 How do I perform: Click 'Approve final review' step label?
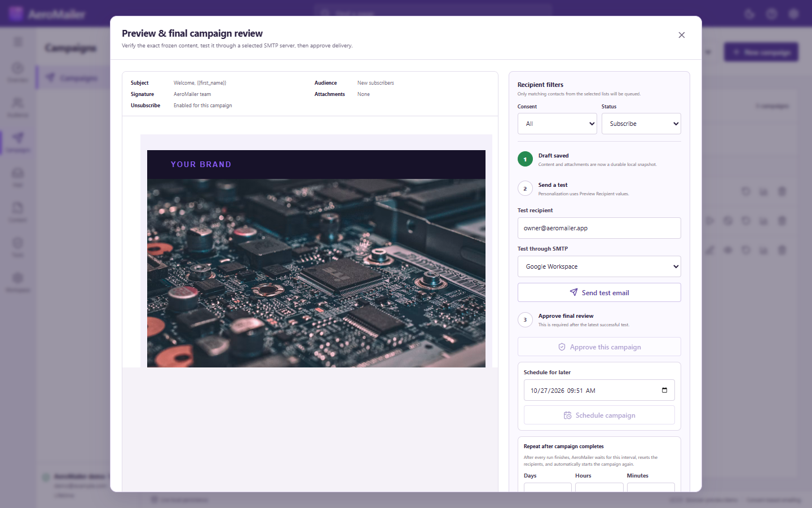(566, 316)
